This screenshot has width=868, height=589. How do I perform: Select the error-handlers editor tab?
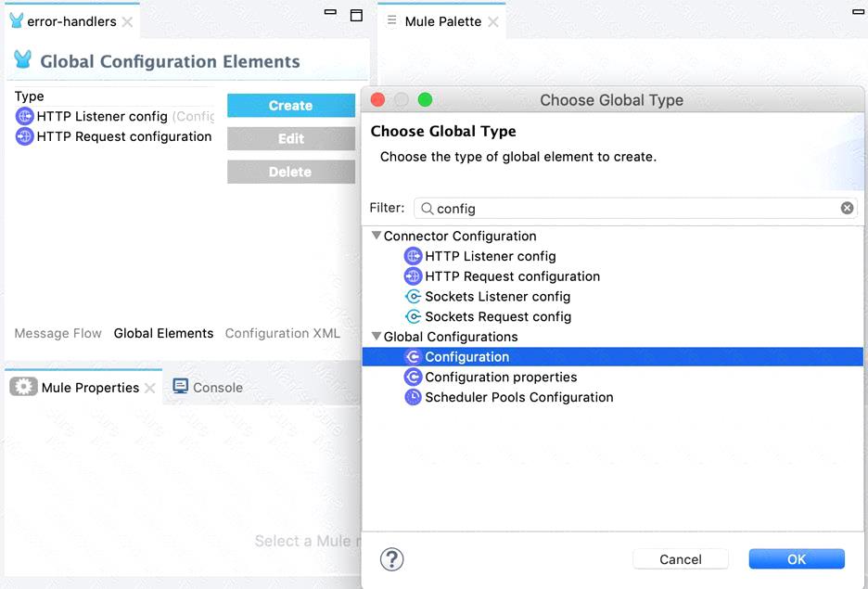(71, 21)
